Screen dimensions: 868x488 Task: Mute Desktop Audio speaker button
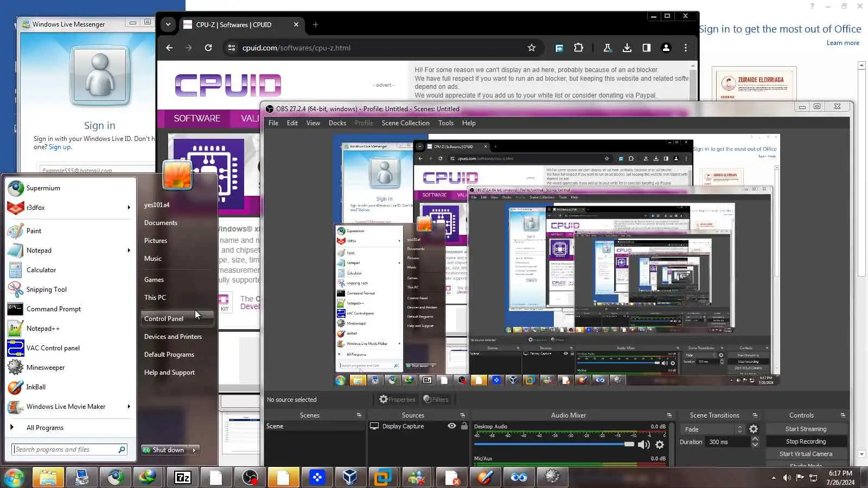[644, 445]
